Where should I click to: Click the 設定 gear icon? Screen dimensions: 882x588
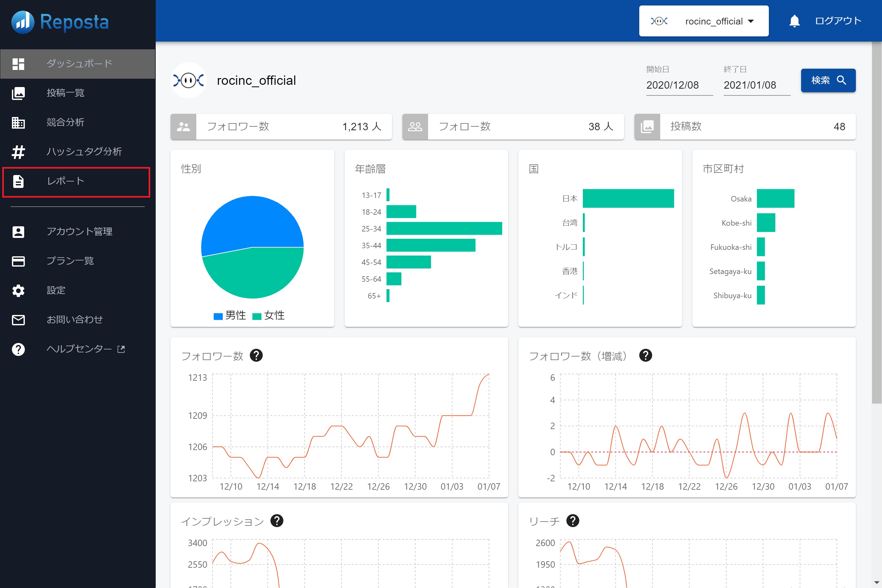click(18, 291)
